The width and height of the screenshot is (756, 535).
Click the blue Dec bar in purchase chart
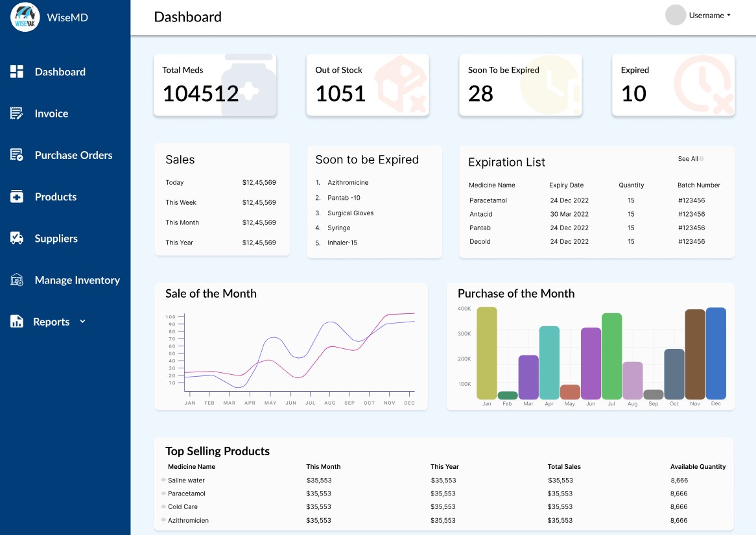716,353
